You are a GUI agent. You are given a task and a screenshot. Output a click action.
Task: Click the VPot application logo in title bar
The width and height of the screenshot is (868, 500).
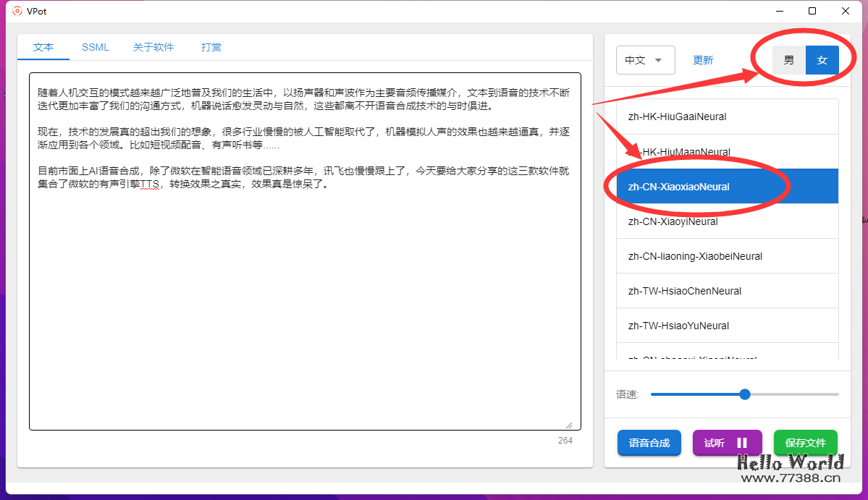pyautogui.click(x=17, y=11)
